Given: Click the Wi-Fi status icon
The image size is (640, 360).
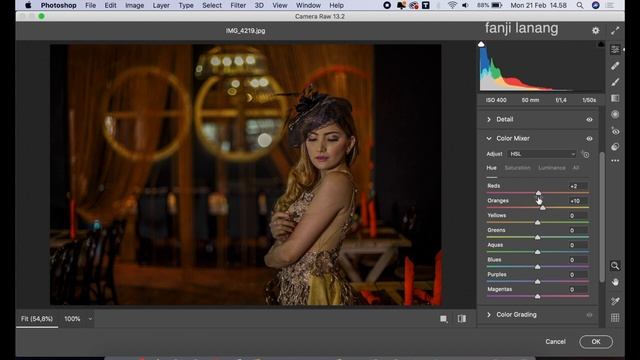Looking at the screenshot, I should (452, 5).
